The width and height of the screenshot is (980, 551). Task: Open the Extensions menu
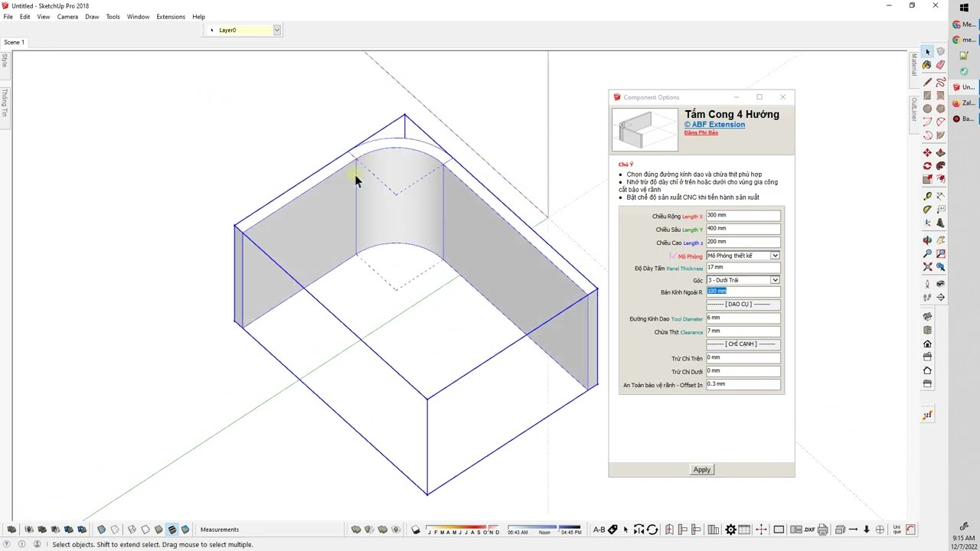171,17
